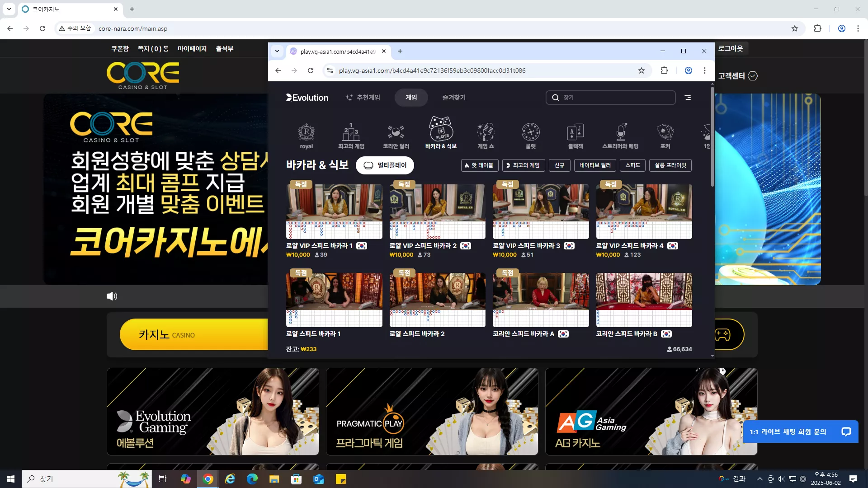Mute the sound speaker icon on main page
This screenshot has width=868, height=488.
point(112,296)
